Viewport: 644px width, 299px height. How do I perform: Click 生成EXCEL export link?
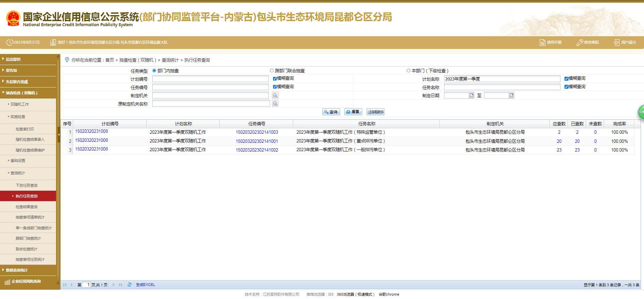coord(146,285)
